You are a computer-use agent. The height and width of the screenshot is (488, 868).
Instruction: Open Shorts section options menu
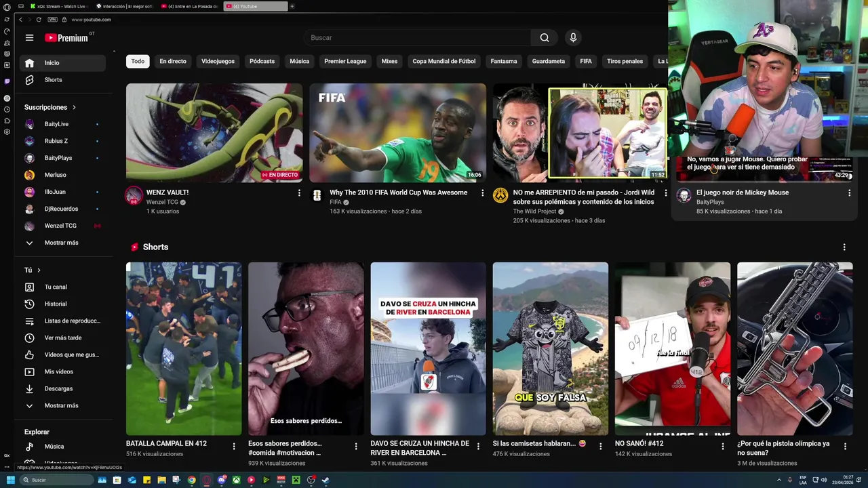(x=844, y=247)
